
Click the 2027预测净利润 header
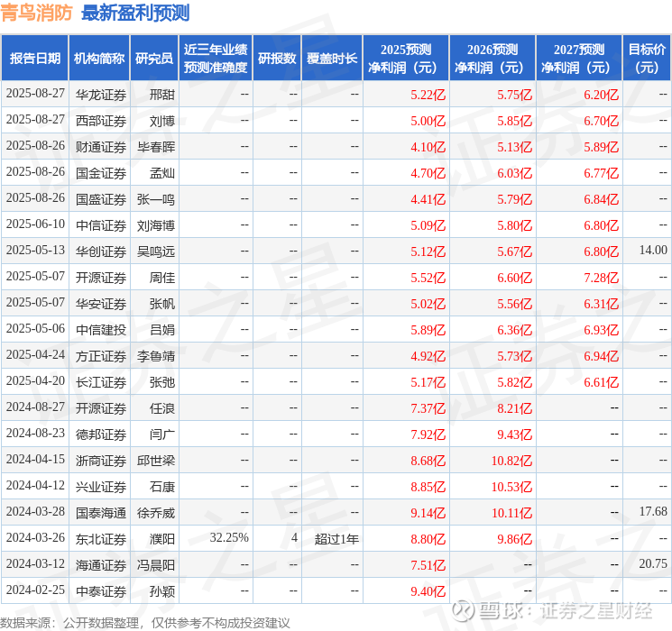pyautogui.click(x=579, y=59)
